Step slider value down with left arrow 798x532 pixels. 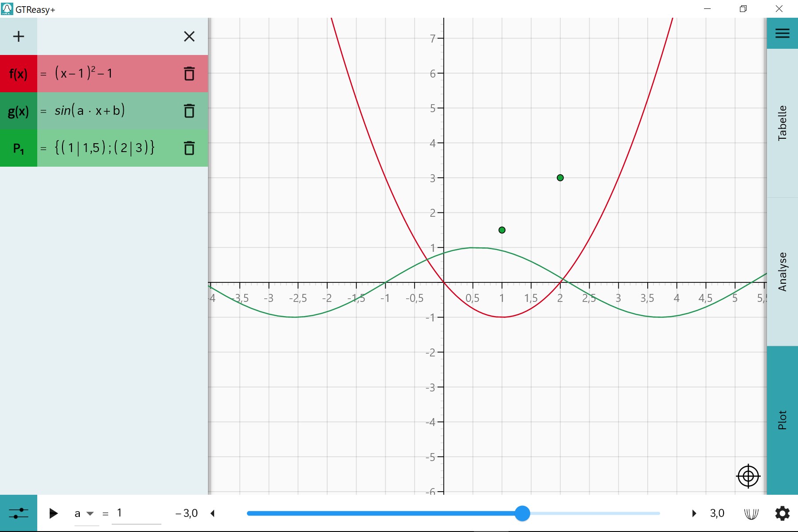tap(213, 513)
